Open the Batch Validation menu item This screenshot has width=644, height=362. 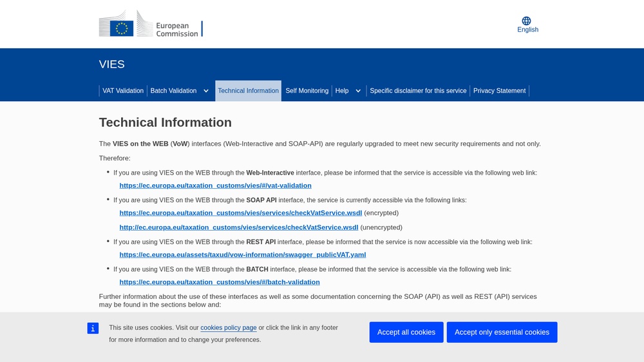pos(173,91)
